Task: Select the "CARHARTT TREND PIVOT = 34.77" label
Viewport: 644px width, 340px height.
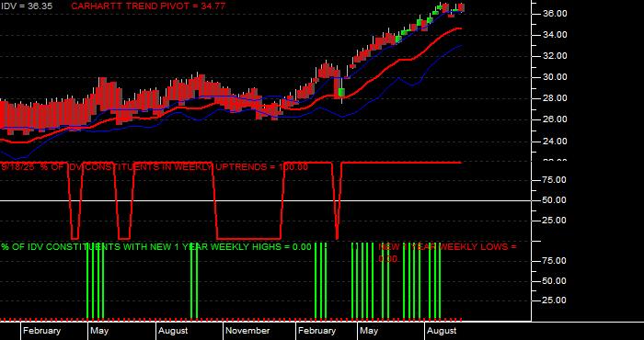Action: click(148, 6)
